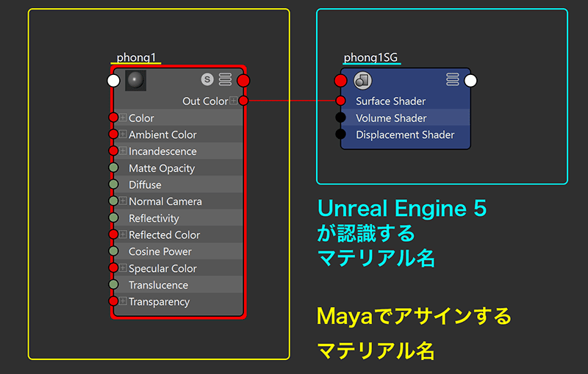Viewport: 588px width, 374px height.
Task: Expand the Ambient Color attribute plus box
Action: 123,134
